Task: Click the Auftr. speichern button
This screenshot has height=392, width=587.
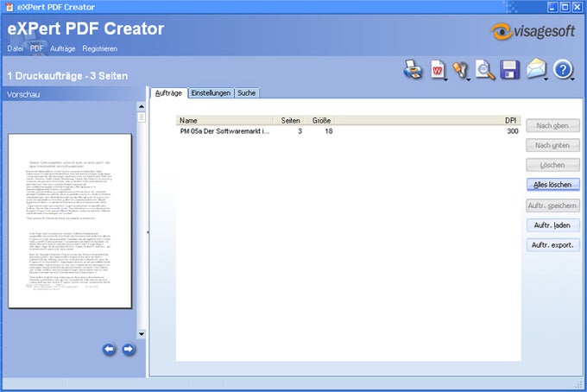Action: [552, 205]
